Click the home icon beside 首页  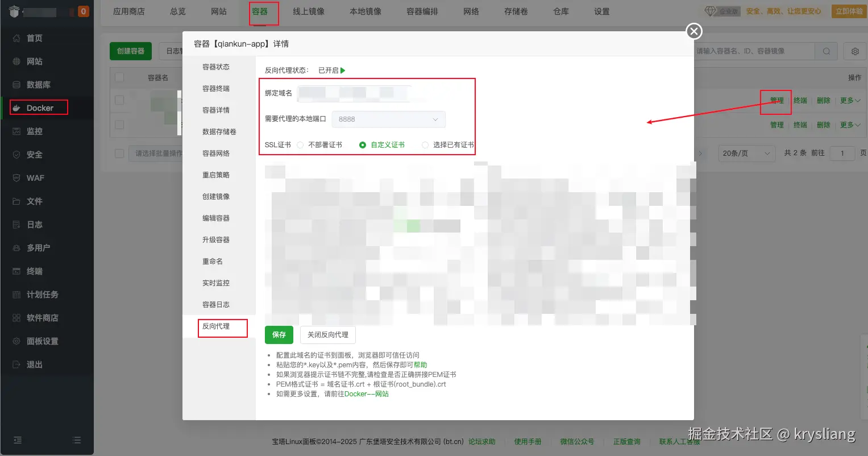point(16,38)
